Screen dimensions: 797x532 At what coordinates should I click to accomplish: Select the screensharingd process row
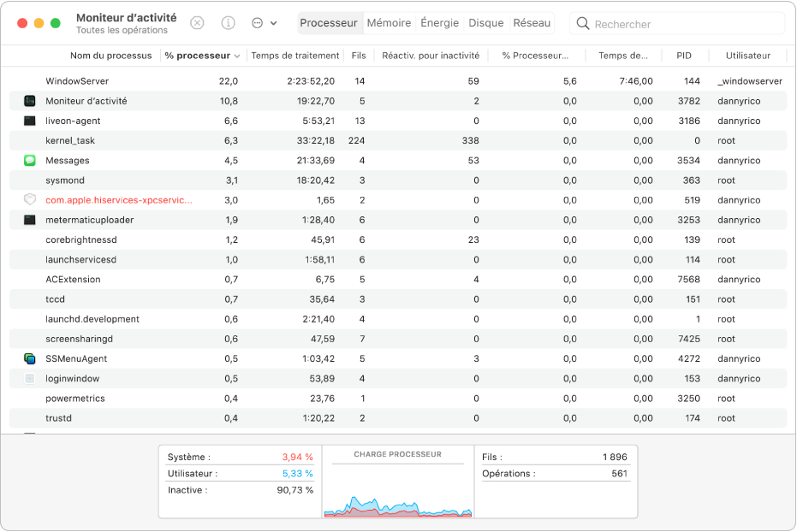point(398,339)
